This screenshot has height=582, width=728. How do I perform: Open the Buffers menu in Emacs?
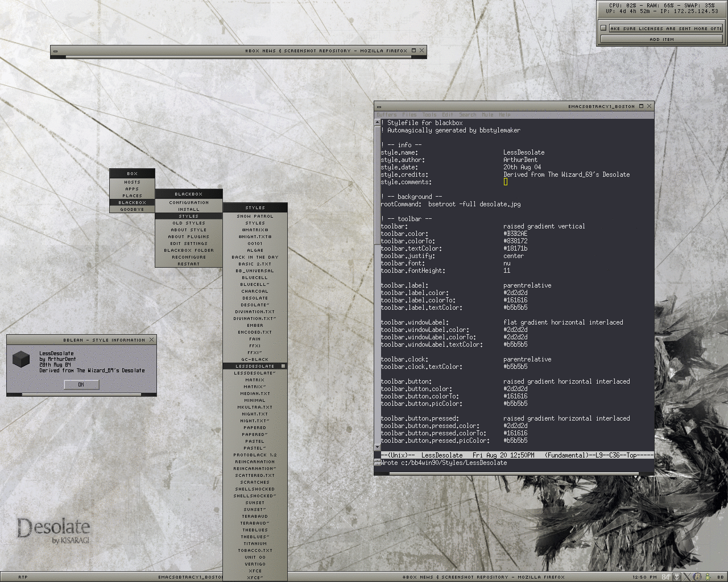tap(387, 115)
